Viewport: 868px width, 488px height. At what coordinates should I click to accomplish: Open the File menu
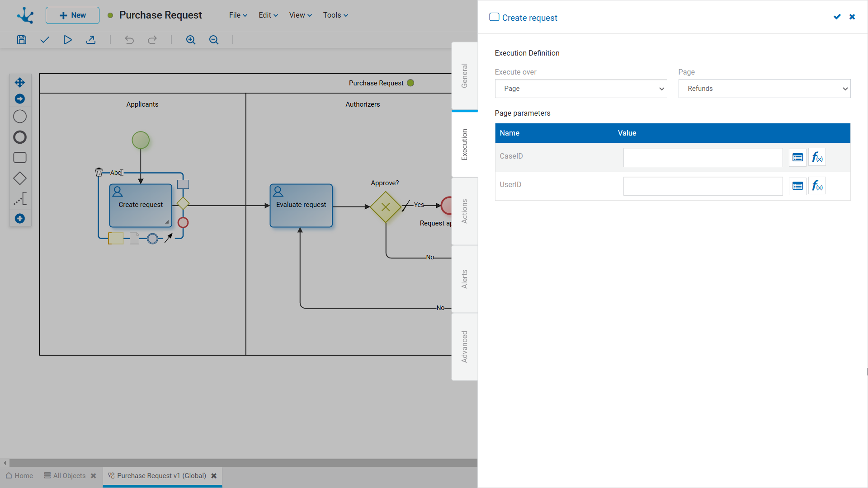coord(238,15)
